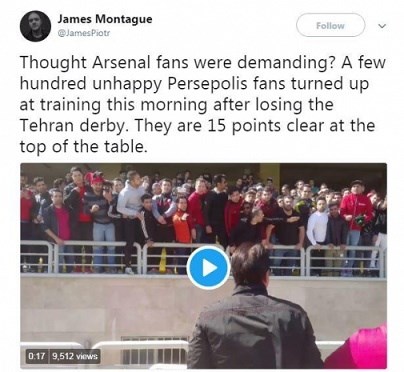Open James Montague's profile avatar
Viewport: 404px width, 372px height.
[x=35, y=26]
